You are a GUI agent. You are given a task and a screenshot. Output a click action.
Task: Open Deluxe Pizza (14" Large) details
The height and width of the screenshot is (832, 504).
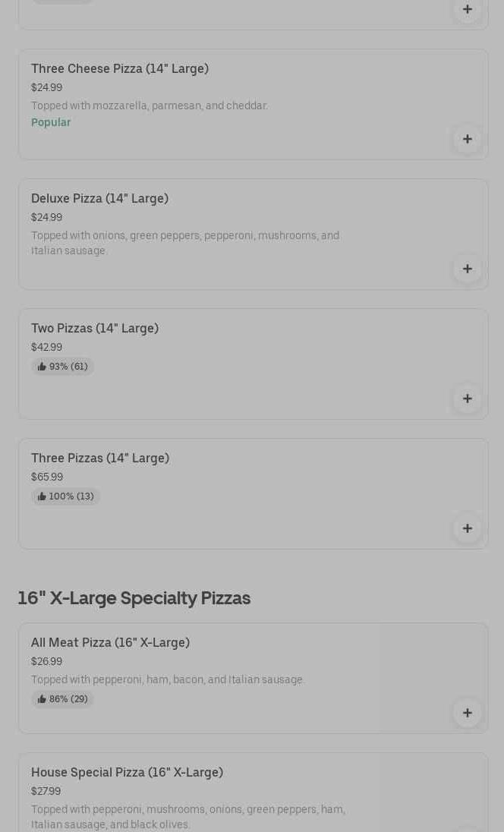pyautogui.click(x=99, y=199)
